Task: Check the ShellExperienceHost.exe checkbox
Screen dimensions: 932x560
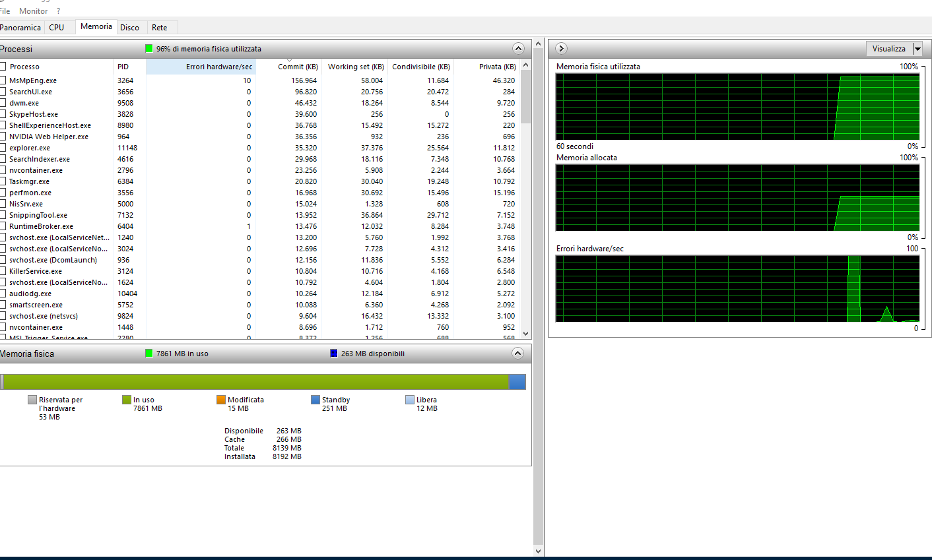Action: (x=3, y=125)
